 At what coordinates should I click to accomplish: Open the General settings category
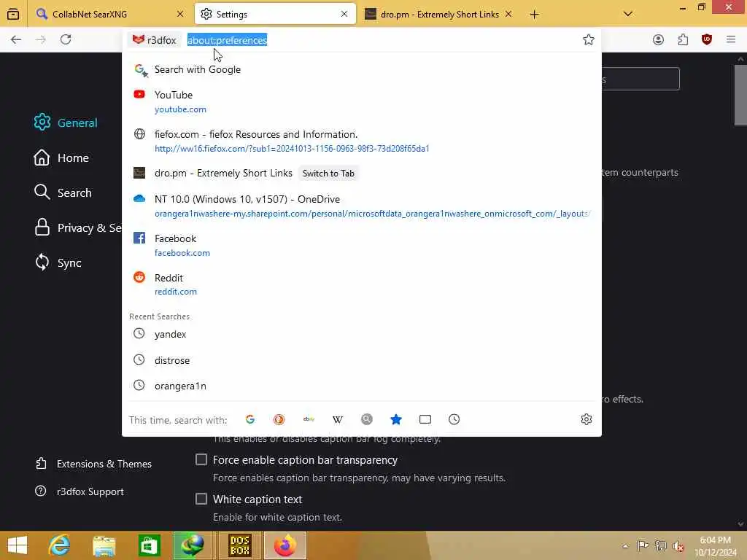[66, 122]
